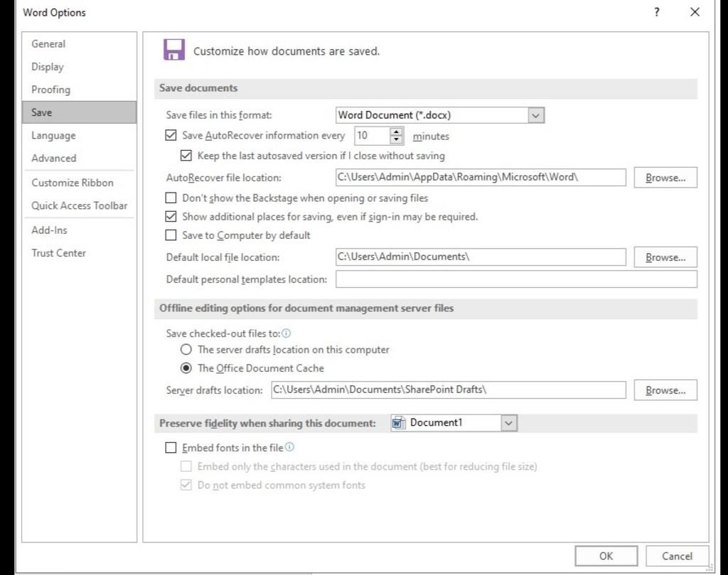Click the Word document icon in Document1 dropdown
This screenshot has height=575, width=728.
[398, 423]
